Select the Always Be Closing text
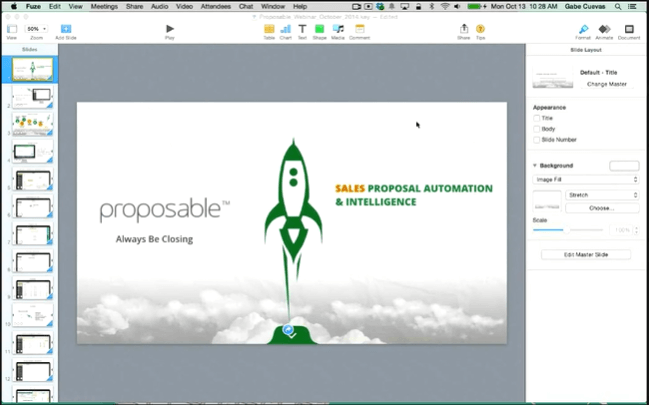Screen dimensions: 649x405 [x=154, y=239]
